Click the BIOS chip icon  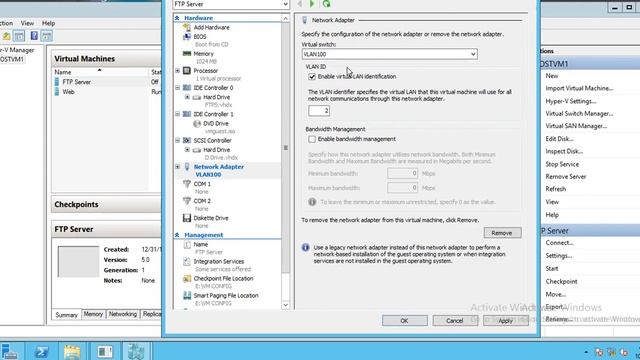click(x=187, y=37)
